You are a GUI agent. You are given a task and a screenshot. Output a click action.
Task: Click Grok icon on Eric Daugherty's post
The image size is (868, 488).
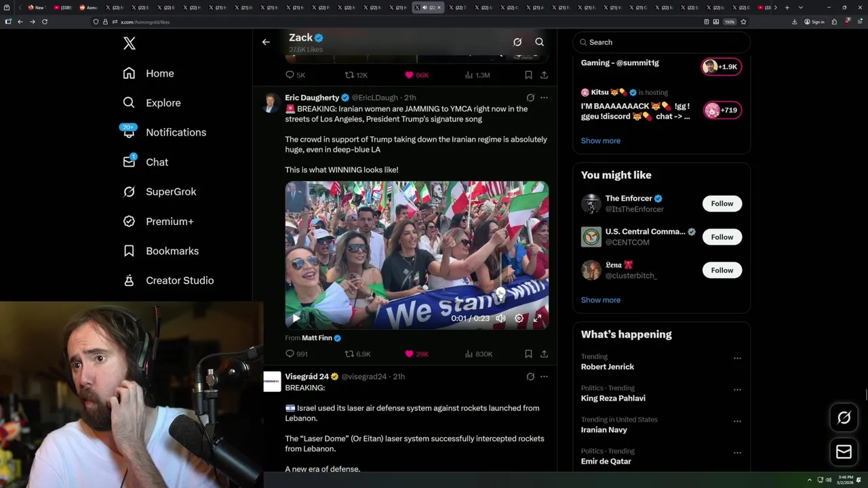pyautogui.click(x=530, y=98)
